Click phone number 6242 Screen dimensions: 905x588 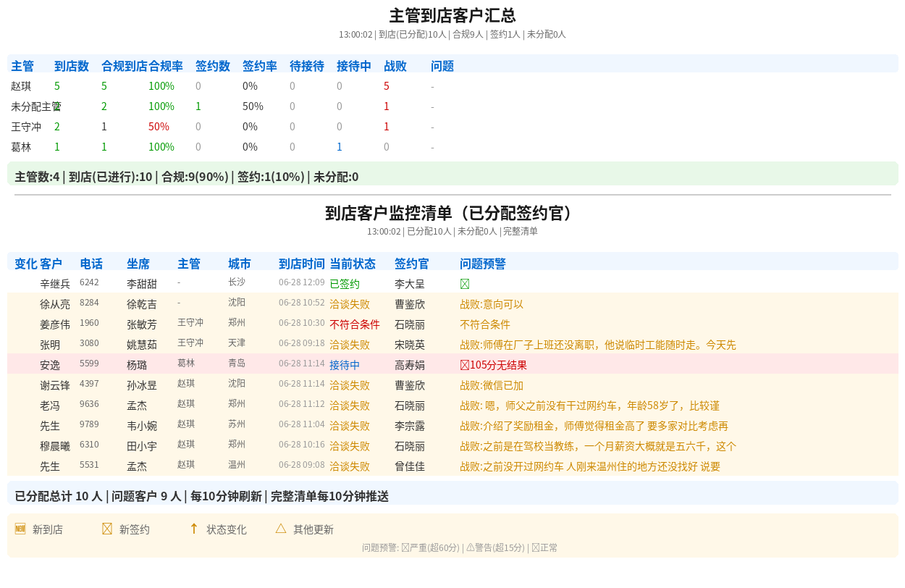coord(89,282)
